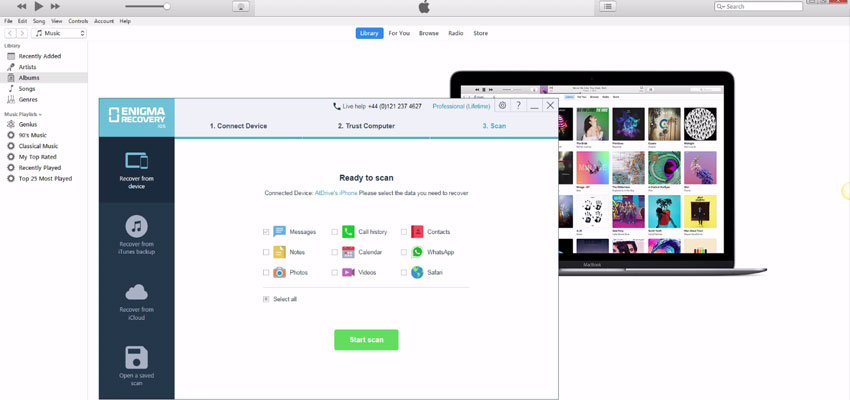
Task: Click the iTunes play button
Action: click(x=38, y=6)
